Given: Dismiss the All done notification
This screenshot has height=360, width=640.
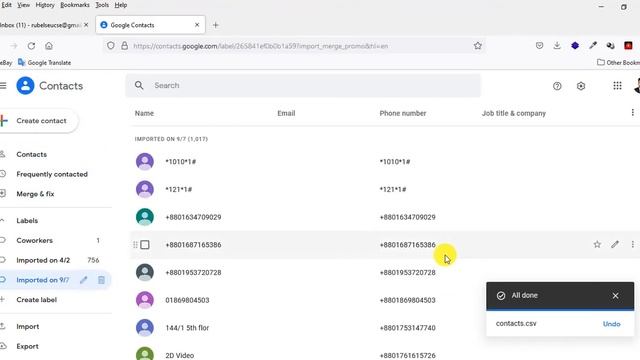Looking at the screenshot, I should click(x=616, y=296).
